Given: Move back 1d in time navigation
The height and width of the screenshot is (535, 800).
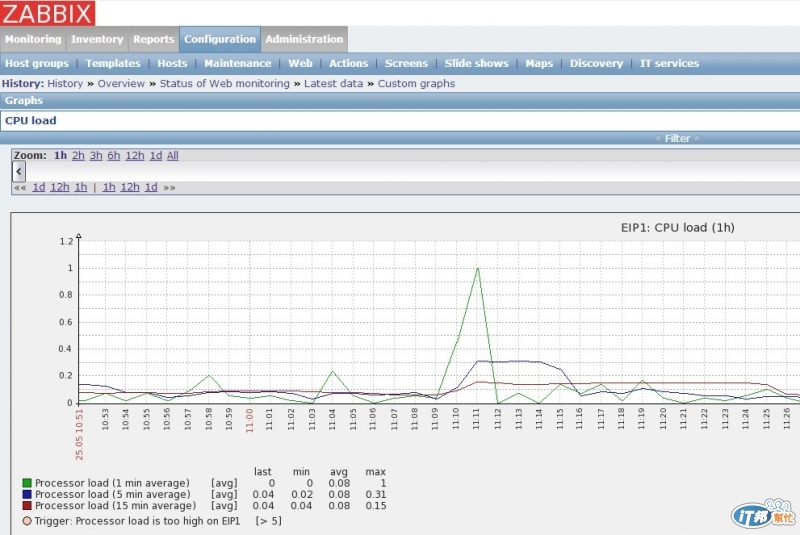Looking at the screenshot, I should click(x=39, y=187).
